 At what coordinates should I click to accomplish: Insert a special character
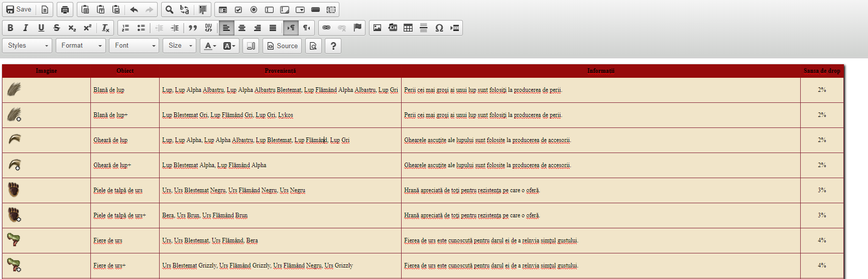pyautogui.click(x=439, y=28)
